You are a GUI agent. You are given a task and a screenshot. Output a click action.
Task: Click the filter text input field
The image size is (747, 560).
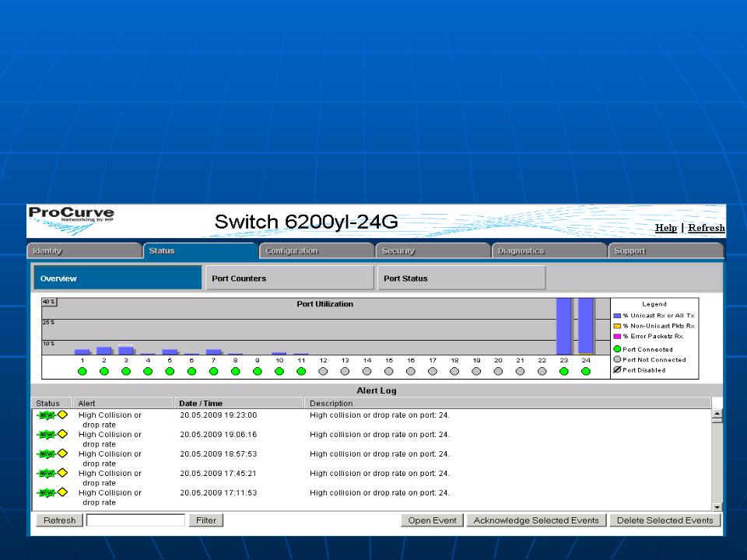[135, 520]
